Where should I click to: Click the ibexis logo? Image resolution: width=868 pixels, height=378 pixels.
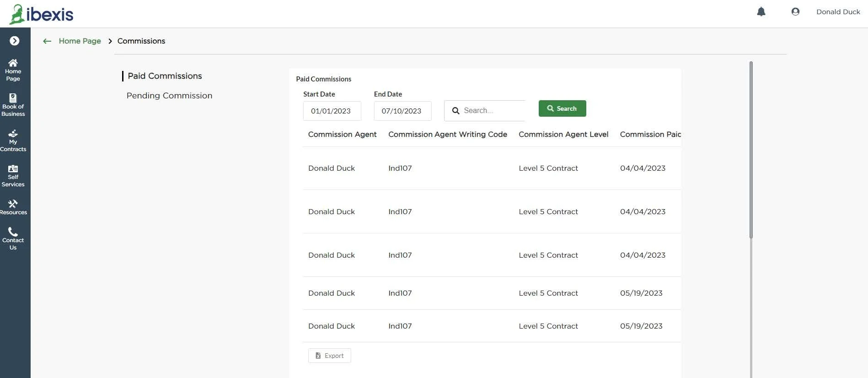[42, 14]
